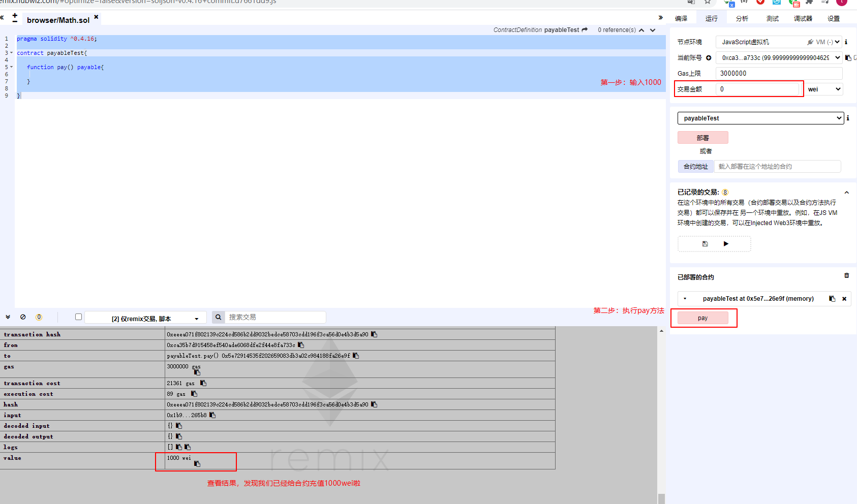This screenshot has height=504, width=857.
Task: Fold the function block at line 5
Action: (12, 67)
